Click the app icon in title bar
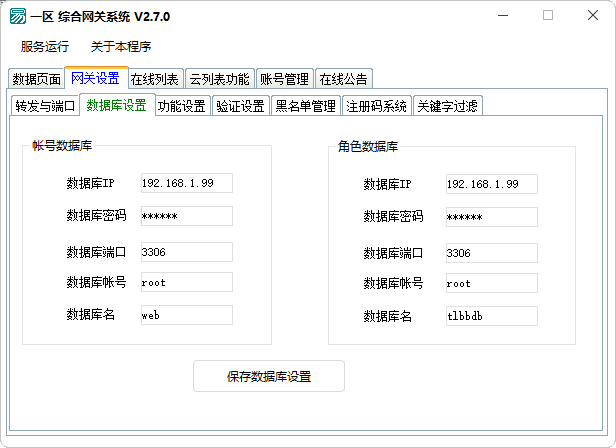 point(17,16)
